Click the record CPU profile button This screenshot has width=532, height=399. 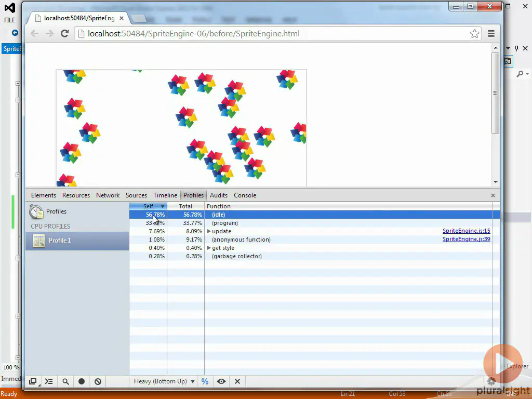coord(82,381)
